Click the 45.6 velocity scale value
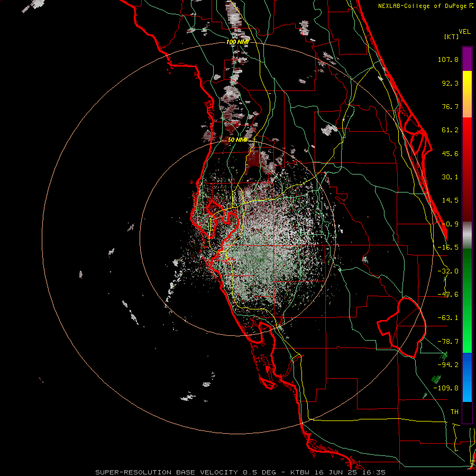This screenshot has width=476, height=476. [x=450, y=153]
